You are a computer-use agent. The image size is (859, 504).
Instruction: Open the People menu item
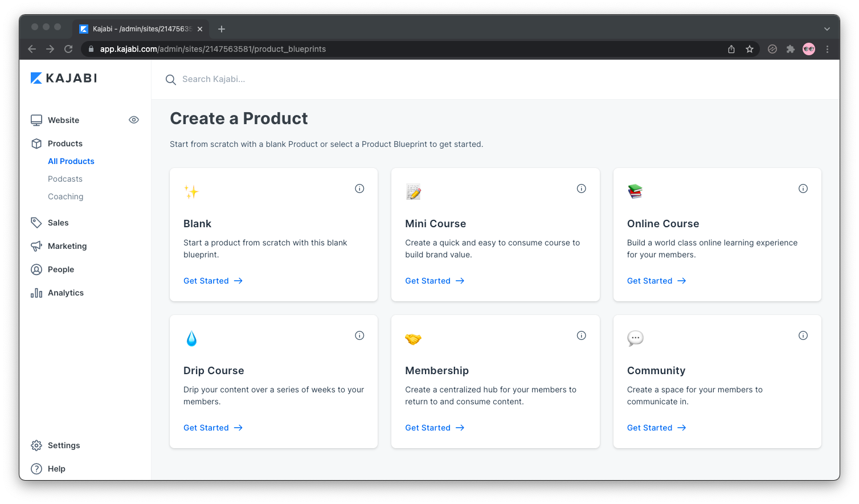point(61,269)
